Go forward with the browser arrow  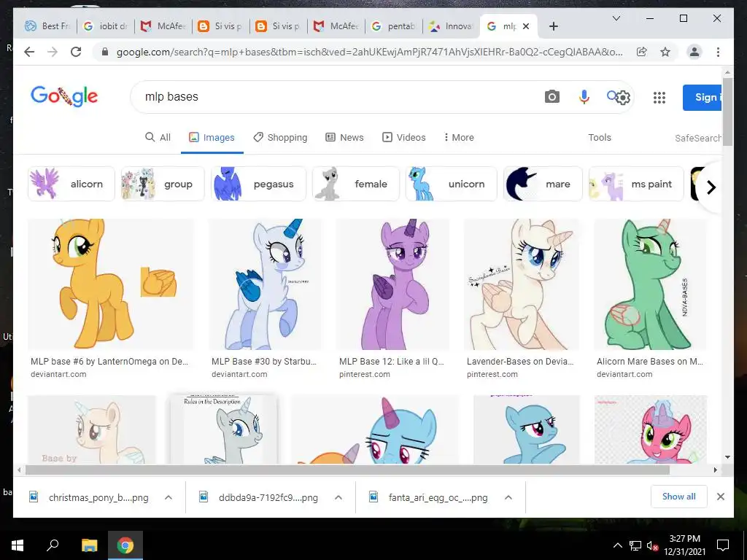(53, 52)
